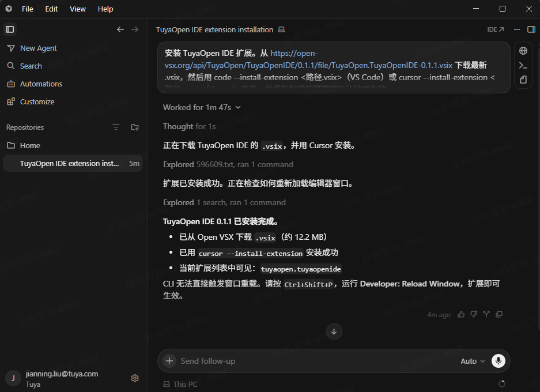
Task: Click the add repository folder icon
Action: 135,127
